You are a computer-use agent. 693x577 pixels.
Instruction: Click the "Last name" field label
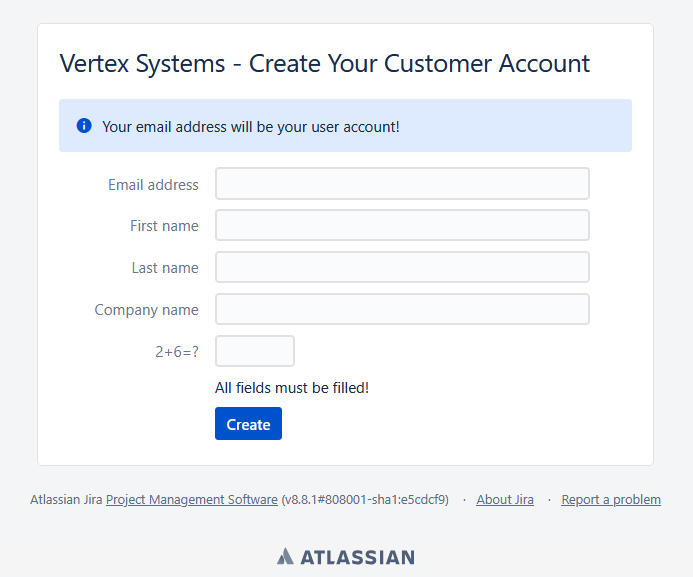pyautogui.click(x=165, y=269)
